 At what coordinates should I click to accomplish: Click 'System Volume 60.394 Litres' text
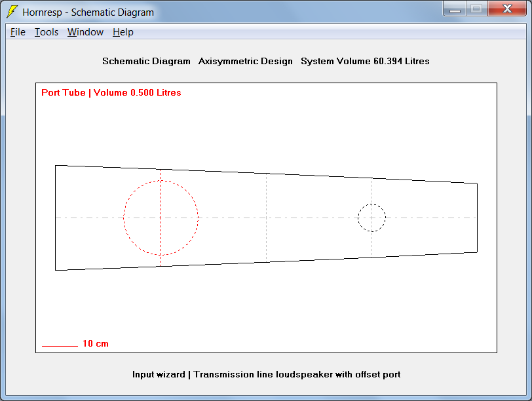[x=365, y=61]
